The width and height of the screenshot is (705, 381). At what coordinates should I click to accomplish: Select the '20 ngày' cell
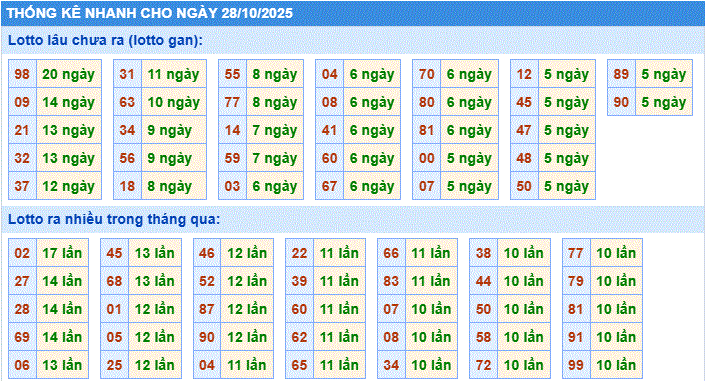click(69, 74)
